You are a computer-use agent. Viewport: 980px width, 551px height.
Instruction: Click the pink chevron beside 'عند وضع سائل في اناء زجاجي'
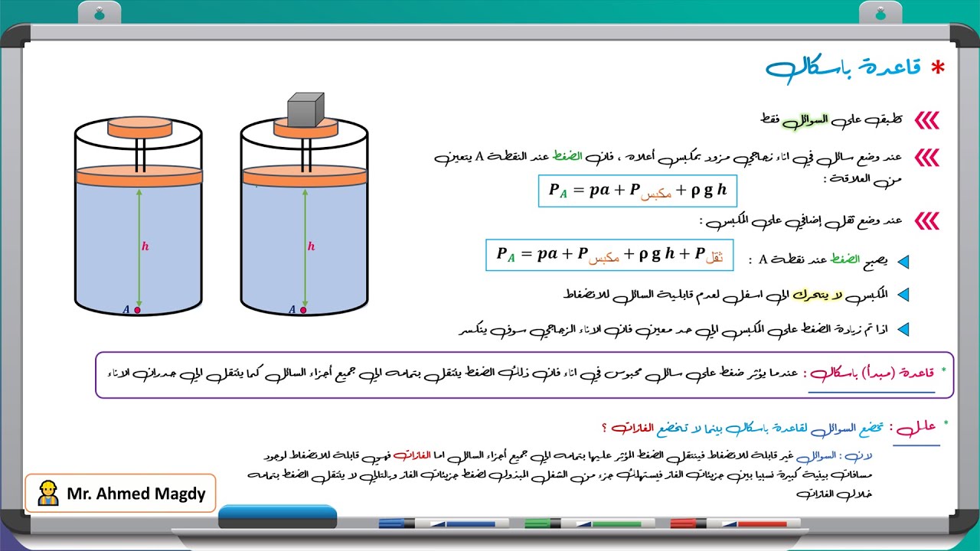pos(926,158)
